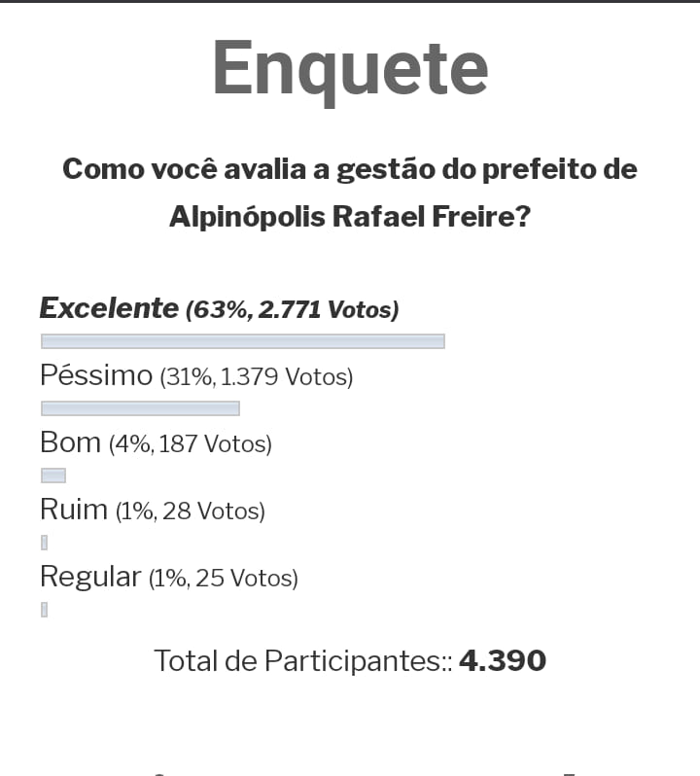Click the '31%, 1.379 Votos' result text

tap(257, 377)
